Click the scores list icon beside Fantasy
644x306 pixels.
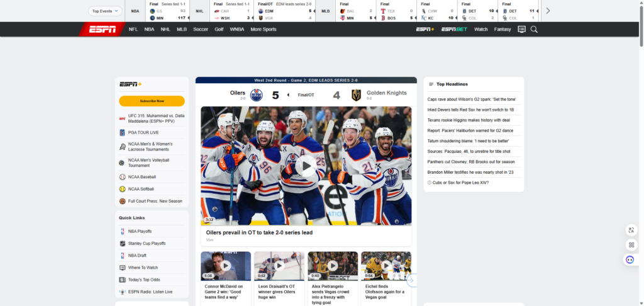tap(521, 29)
